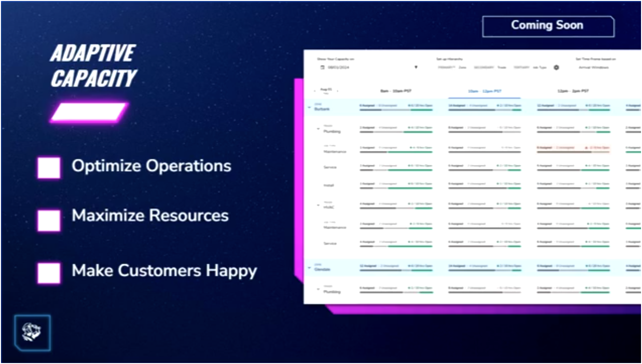Click the Burbank zone name label
Screen dimensions: 642x364
[x=321, y=109]
